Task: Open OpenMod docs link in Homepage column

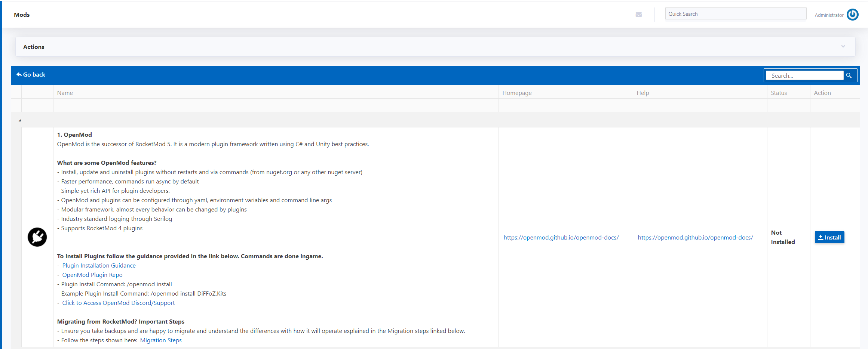Action: 561,237
